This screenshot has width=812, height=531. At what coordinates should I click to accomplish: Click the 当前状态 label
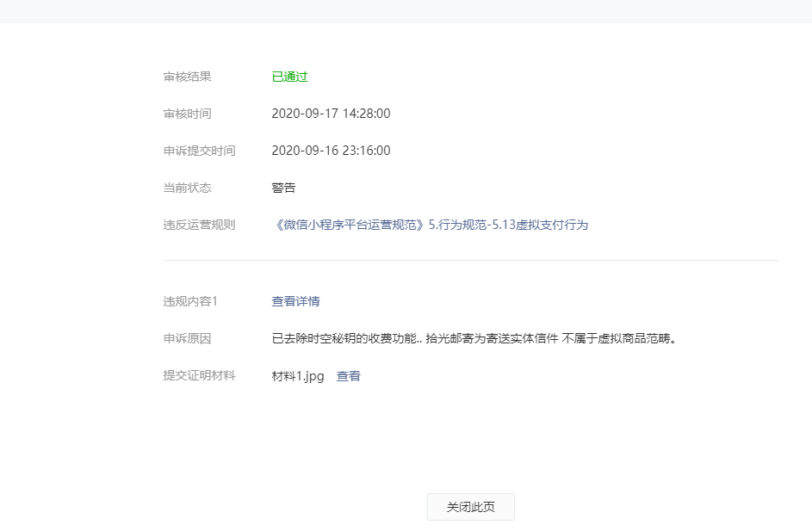pyautogui.click(x=188, y=188)
